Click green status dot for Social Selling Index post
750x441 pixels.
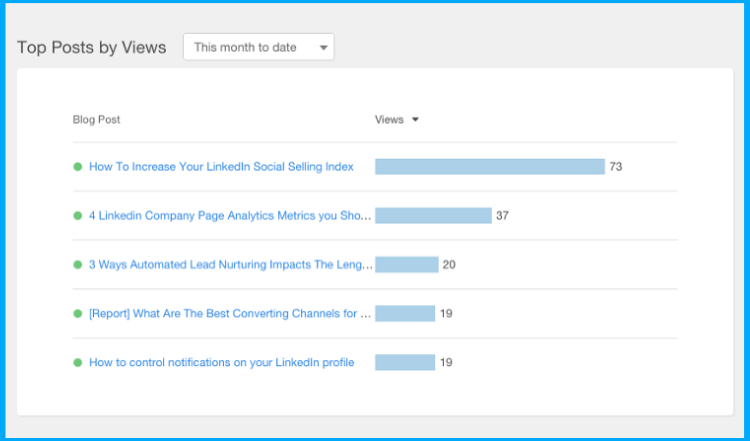(78, 167)
